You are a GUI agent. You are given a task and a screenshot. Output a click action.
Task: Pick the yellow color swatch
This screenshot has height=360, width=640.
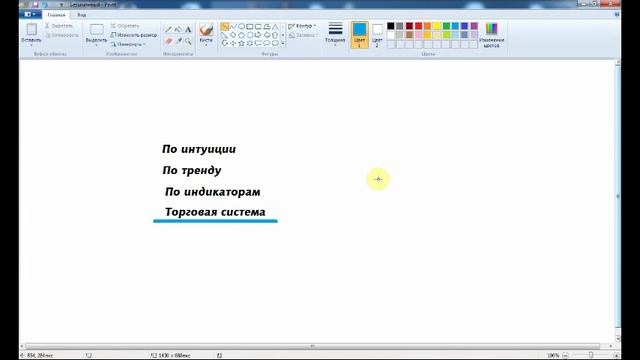coord(437,26)
